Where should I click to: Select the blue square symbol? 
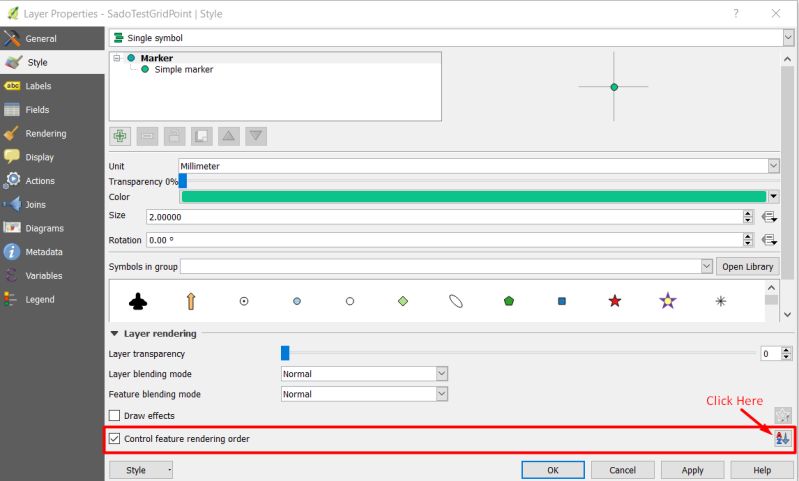pos(562,301)
